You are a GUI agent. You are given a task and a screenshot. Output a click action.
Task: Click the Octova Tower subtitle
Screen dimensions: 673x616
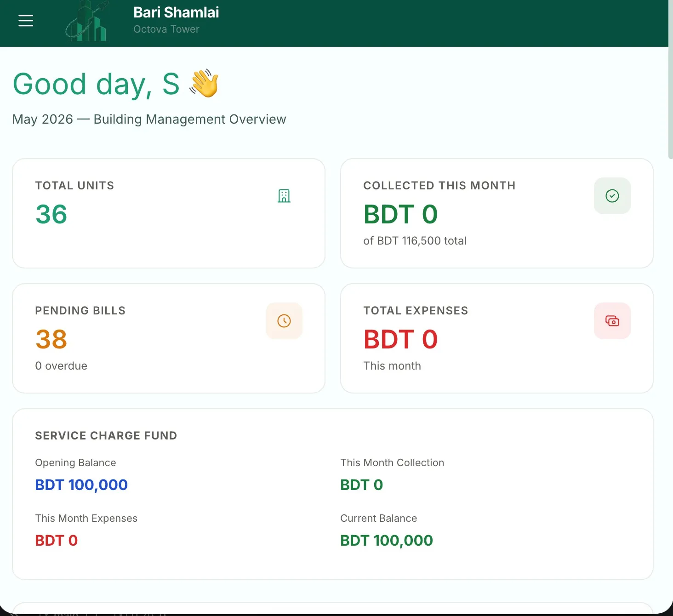click(x=166, y=29)
